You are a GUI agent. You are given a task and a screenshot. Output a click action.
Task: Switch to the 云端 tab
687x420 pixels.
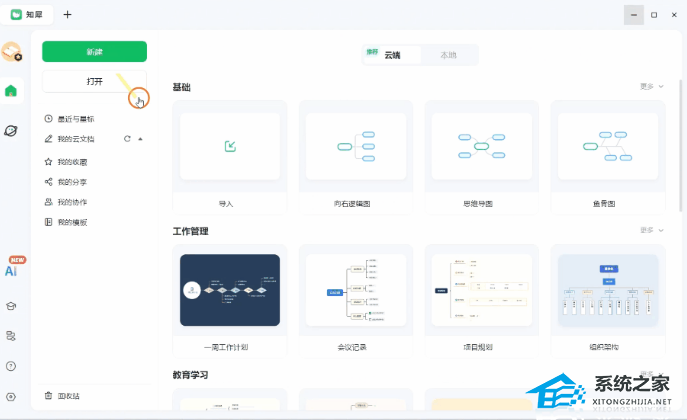click(x=392, y=55)
